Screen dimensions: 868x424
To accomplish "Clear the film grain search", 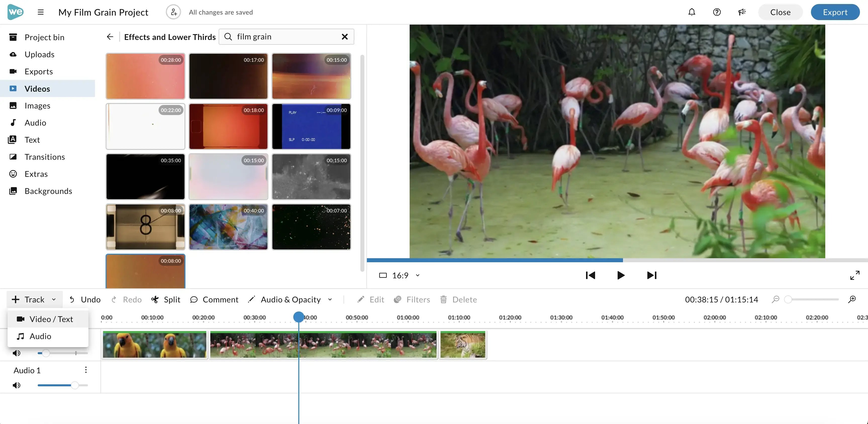I will pyautogui.click(x=344, y=37).
